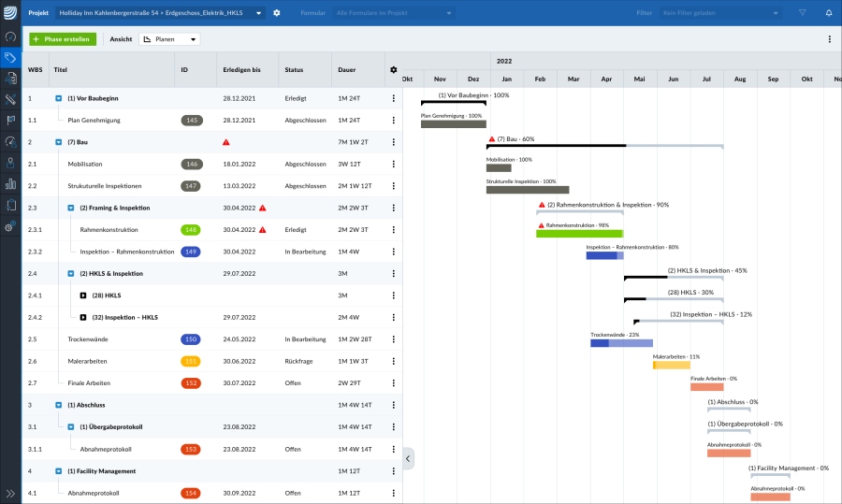Open project settings gear beside project selector
Viewport: 842px width, 504px height.
coord(276,13)
